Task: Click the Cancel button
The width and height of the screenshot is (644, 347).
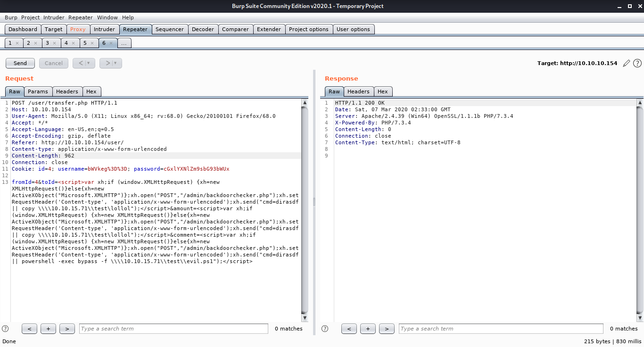Action: (54, 63)
